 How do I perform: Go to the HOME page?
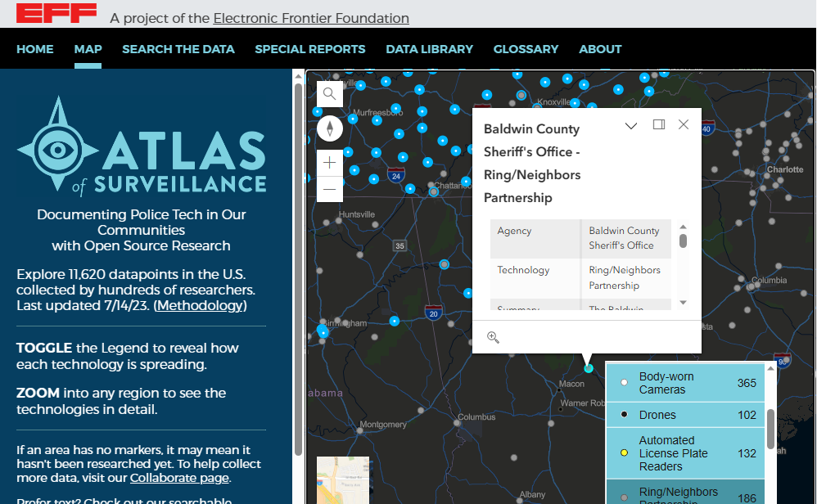coord(35,49)
